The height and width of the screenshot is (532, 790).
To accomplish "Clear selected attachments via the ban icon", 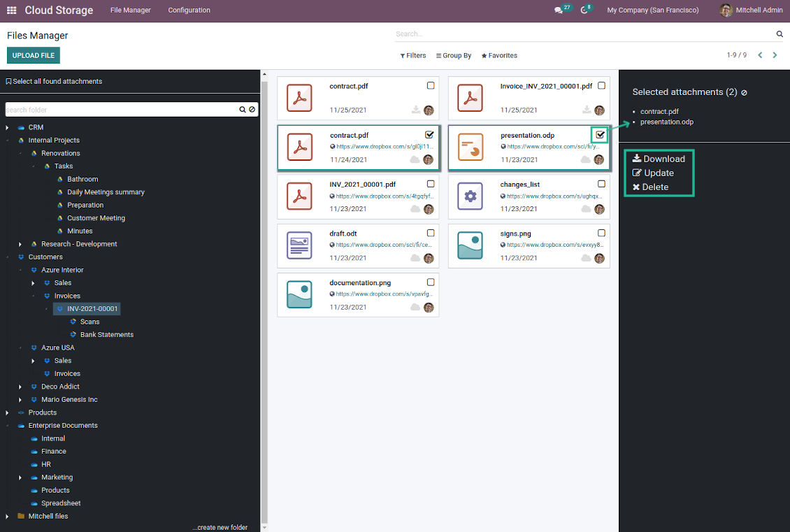I will [744, 93].
